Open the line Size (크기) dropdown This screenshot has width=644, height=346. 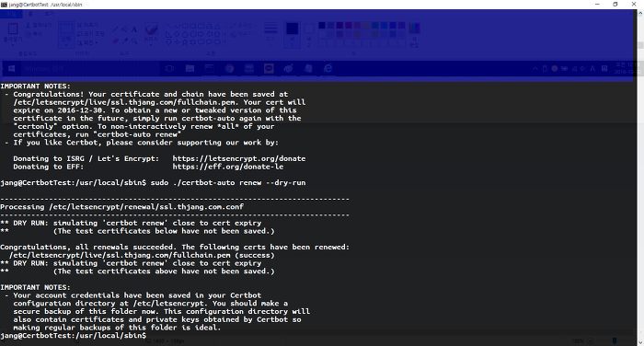(270, 33)
